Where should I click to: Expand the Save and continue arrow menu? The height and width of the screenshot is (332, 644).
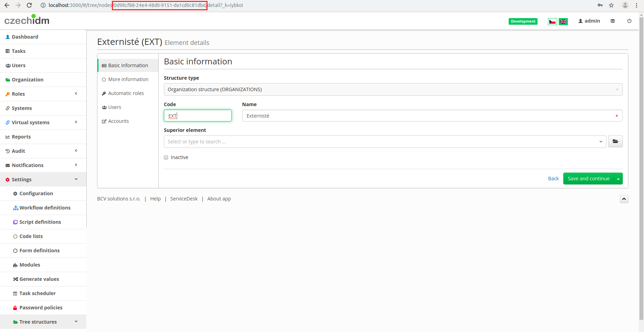coord(618,179)
